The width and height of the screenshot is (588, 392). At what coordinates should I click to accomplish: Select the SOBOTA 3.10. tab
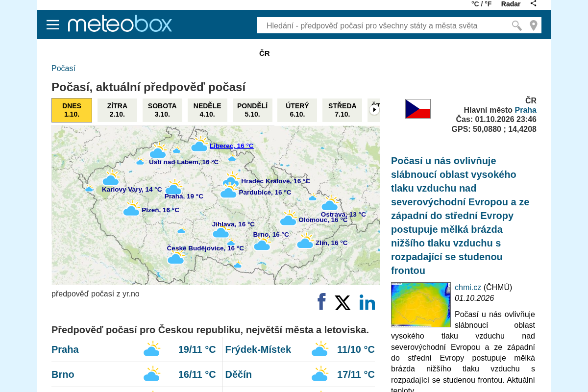162,110
